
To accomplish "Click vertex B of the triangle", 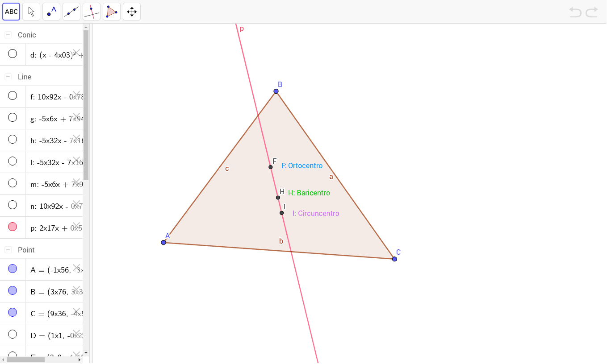I will 276,91.
